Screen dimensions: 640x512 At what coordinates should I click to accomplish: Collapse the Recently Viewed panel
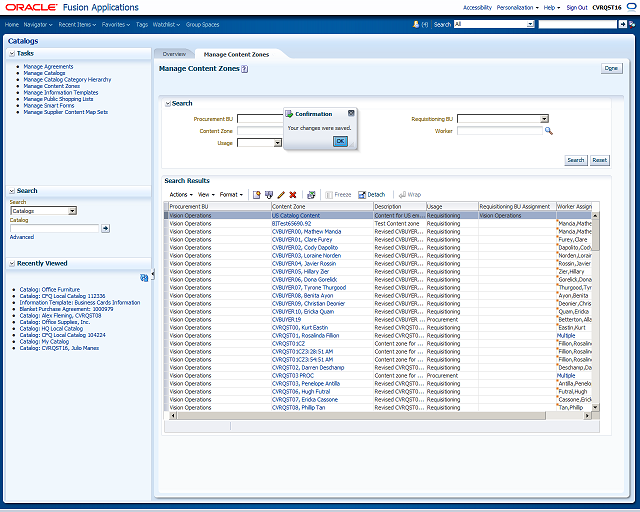(12, 263)
